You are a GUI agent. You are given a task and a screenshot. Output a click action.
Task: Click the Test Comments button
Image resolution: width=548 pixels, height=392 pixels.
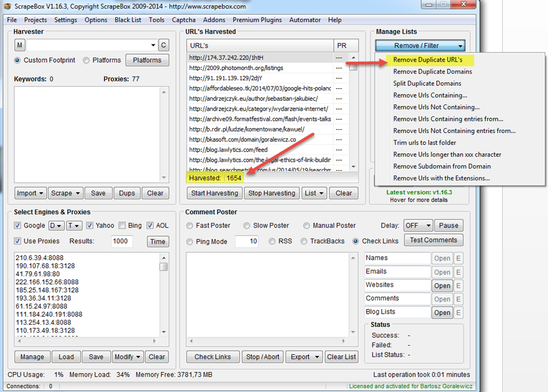click(x=433, y=240)
